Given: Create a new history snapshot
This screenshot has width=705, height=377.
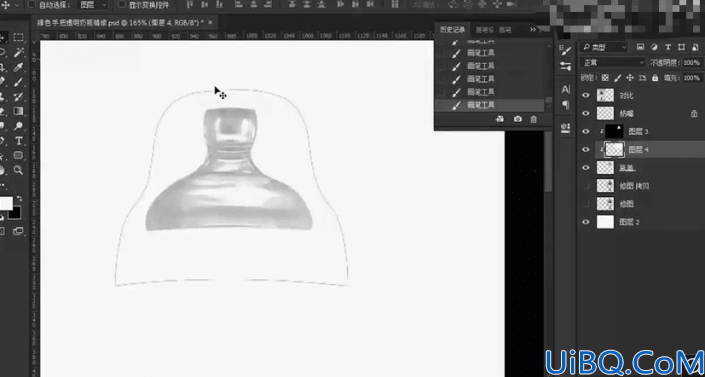Looking at the screenshot, I should [518, 119].
